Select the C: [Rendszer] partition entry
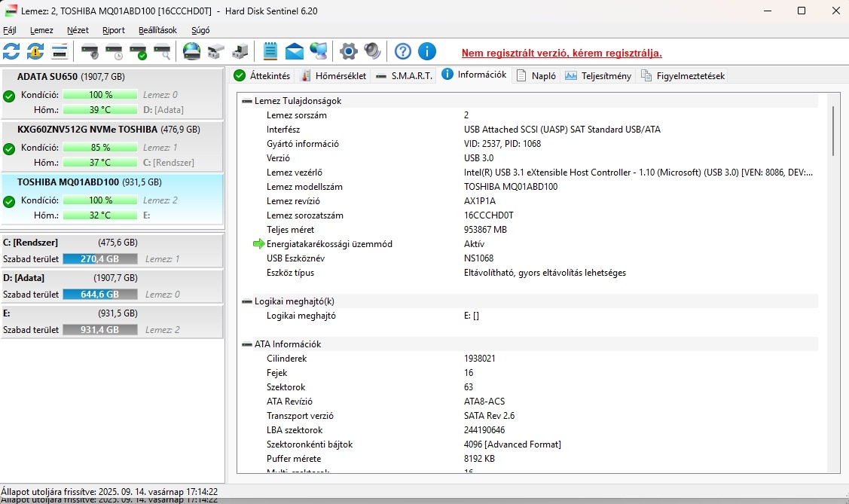 [x=112, y=251]
